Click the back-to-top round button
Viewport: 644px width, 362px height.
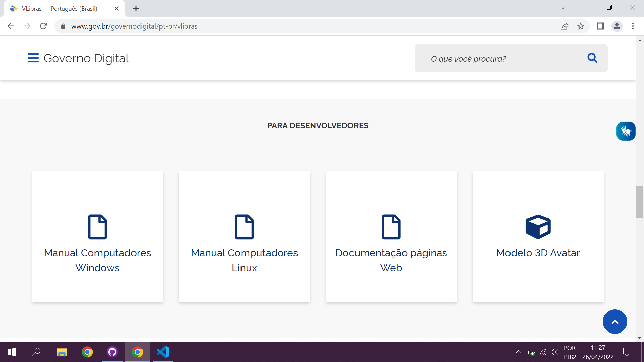615,321
